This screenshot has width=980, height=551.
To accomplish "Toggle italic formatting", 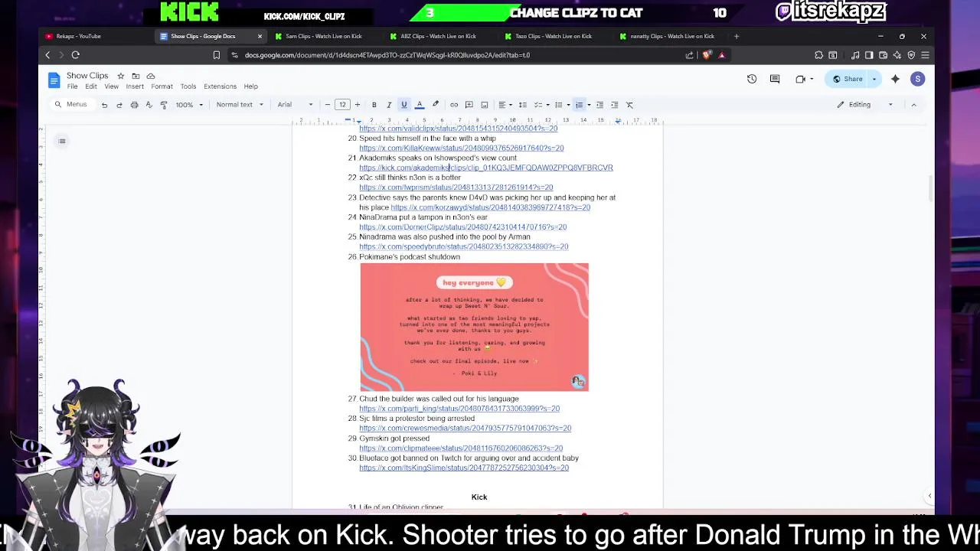I will 389,105.
